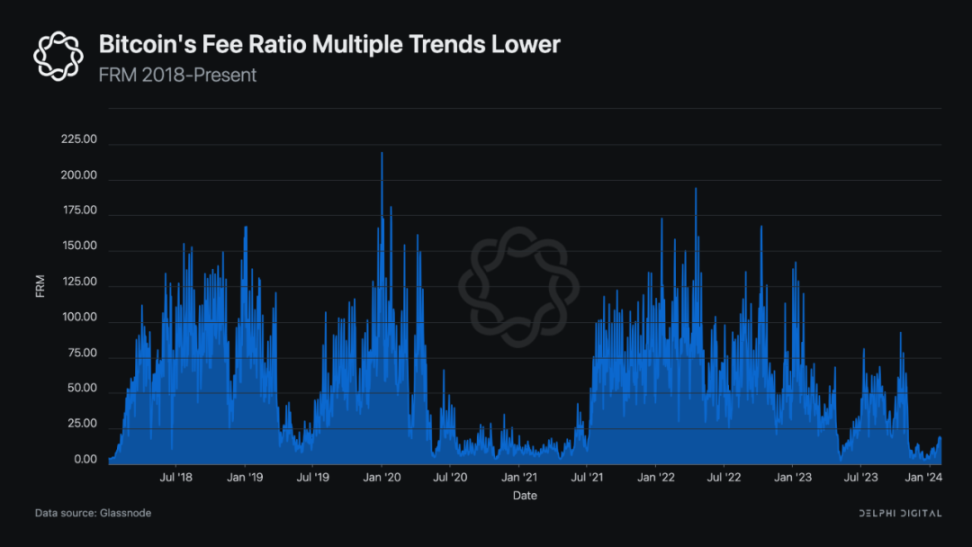972x547 pixels.
Task: Click the y-axis label '200.00'
Action: (x=79, y=176)
